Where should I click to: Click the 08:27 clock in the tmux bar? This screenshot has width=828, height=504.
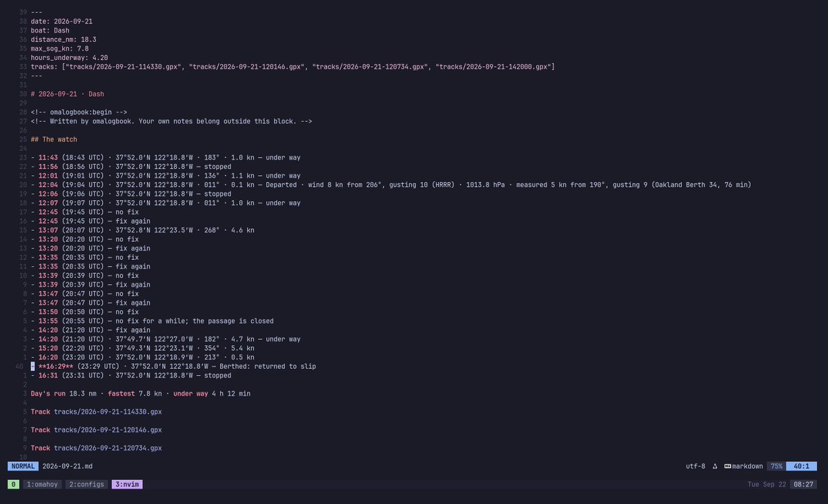[803, 484]
